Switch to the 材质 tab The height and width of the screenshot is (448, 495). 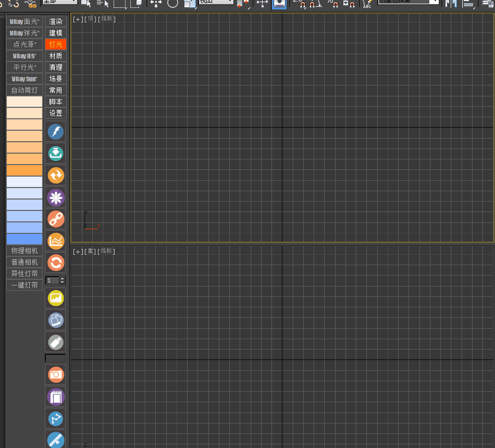point(56,56)
